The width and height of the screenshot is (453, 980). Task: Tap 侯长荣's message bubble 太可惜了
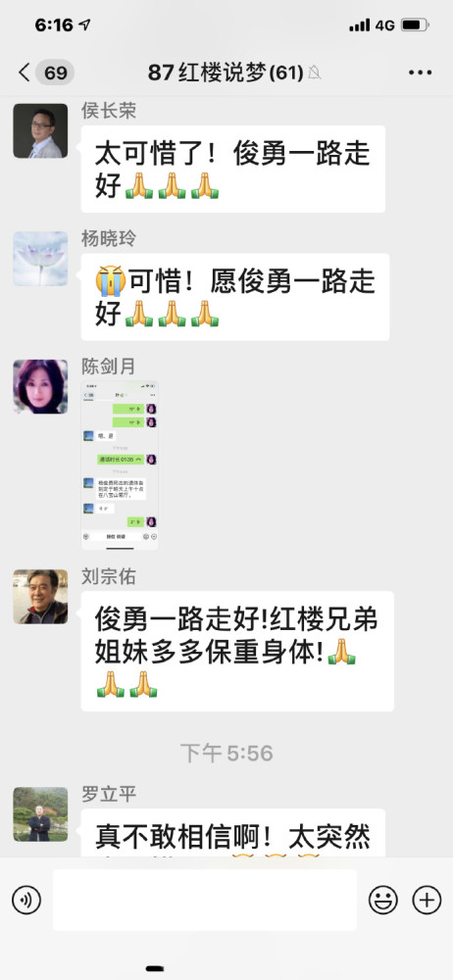pos(232,169)
